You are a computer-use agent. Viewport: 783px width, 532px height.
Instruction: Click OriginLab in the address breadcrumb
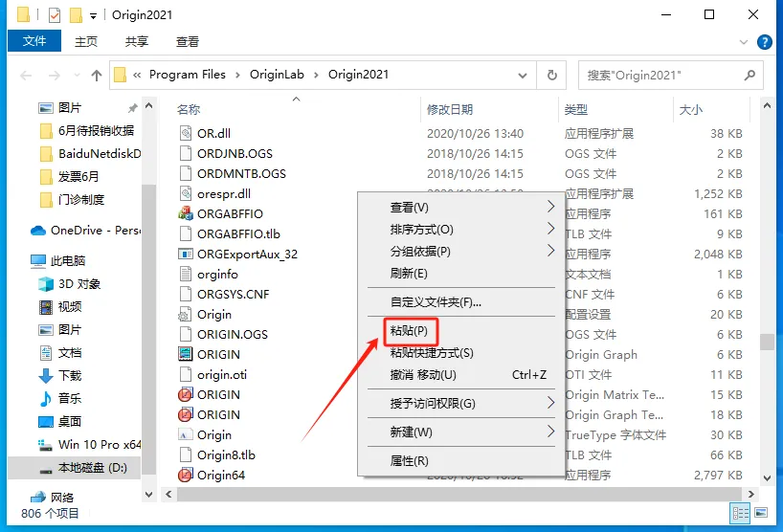pos(277,75)
